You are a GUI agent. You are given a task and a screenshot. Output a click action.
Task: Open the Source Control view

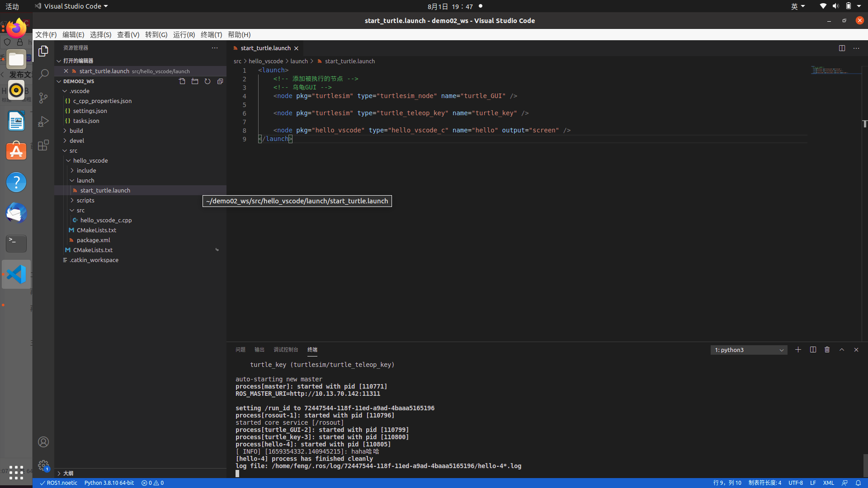tap(43, 98)
